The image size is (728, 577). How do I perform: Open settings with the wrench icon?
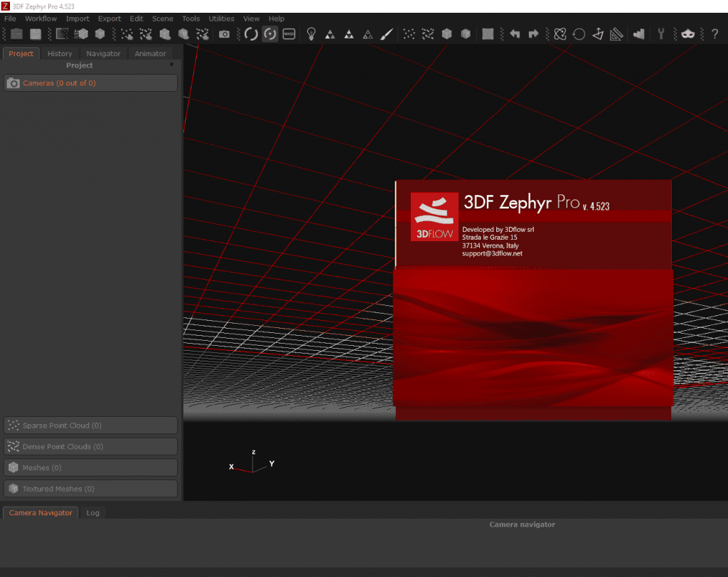click(x=663, y=33)
